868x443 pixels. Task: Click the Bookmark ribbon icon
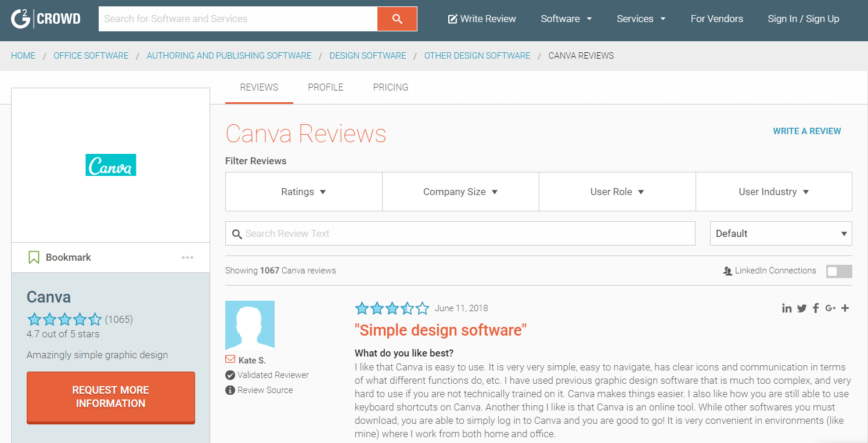(x=34, y=257)
